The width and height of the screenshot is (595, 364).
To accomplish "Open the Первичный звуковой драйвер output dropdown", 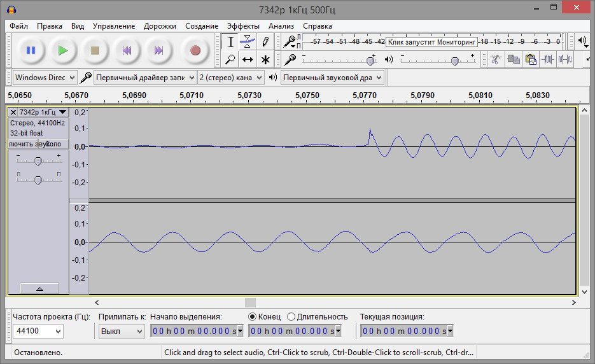I will tap(332, 78).
